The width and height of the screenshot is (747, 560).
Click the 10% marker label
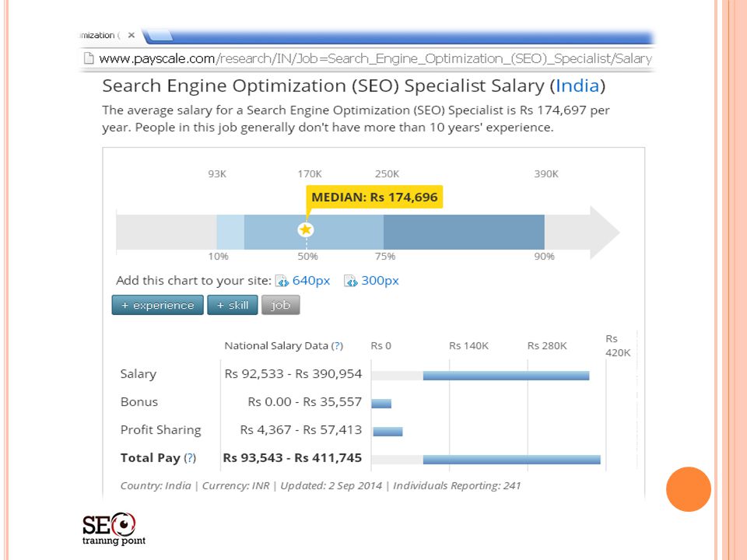218,256
